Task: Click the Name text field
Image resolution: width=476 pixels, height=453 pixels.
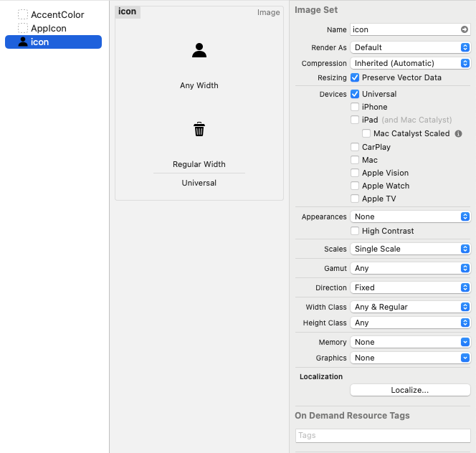Action: [404, 30]
